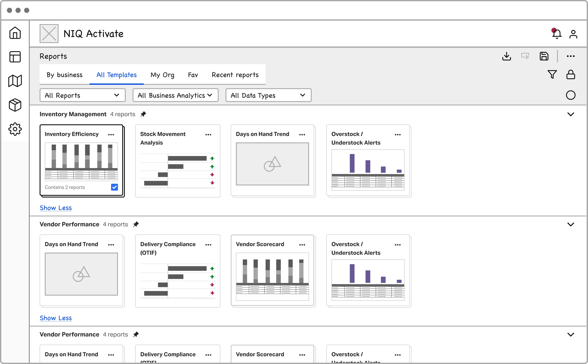Open the cube package icon in sidebar
This screenshot has width=588, height=364.
click(x=15, y=105)
